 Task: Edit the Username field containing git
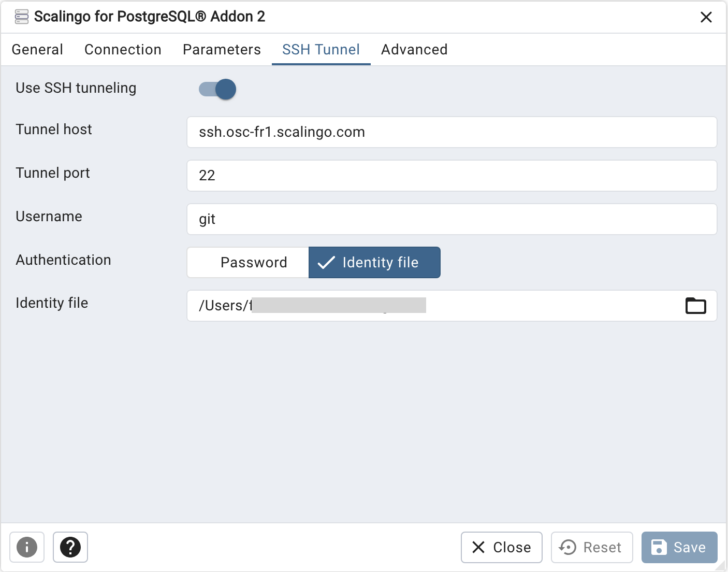452,219
